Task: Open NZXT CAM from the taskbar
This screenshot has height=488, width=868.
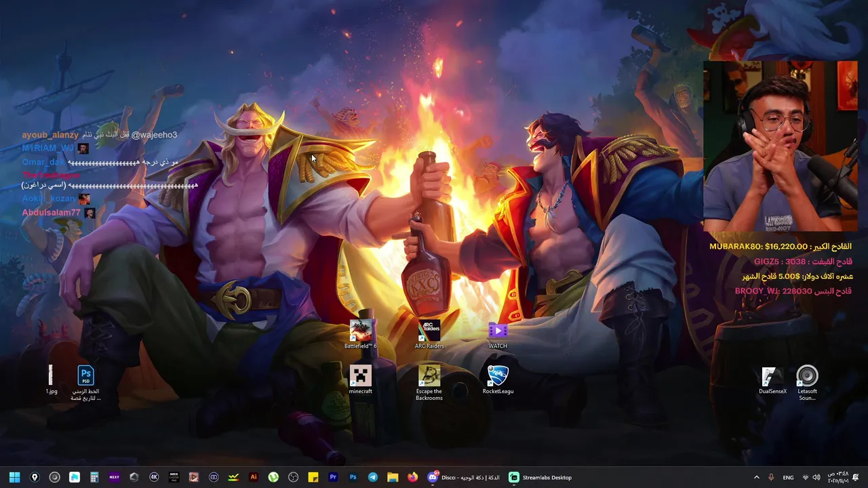Action: click(x=114, y=477)
